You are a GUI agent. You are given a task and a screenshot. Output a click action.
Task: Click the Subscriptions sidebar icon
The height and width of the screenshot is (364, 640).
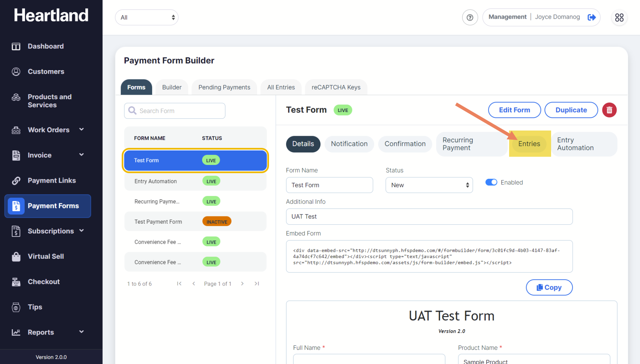tap(16, 231)
